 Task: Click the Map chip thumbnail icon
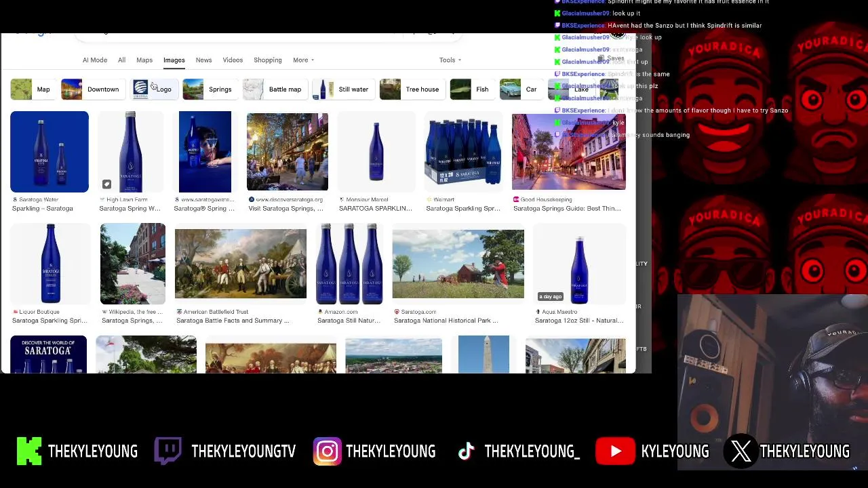pyautogui.click(x=21, y=89)
